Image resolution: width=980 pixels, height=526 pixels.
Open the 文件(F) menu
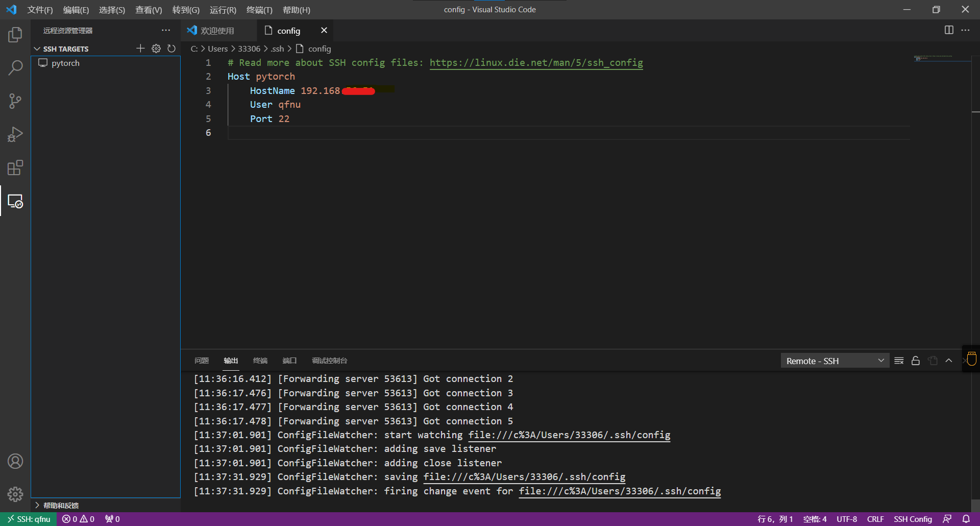(x=40, y=10)
